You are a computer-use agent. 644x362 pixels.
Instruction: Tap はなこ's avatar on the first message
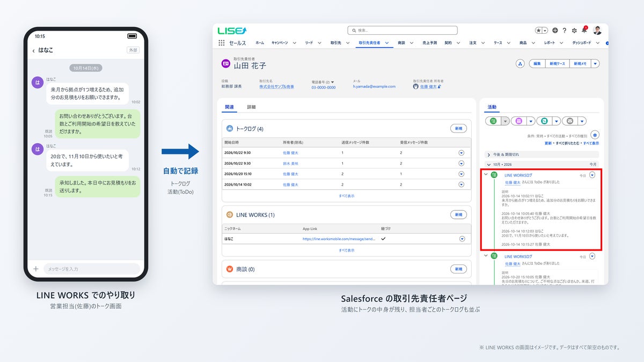coord(37,82)
